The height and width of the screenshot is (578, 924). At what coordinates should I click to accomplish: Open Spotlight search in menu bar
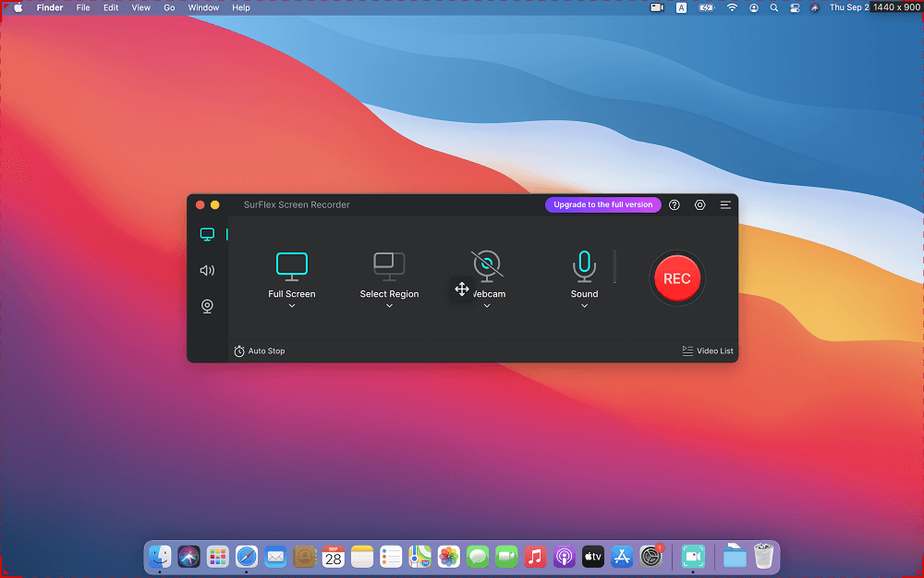774,7
